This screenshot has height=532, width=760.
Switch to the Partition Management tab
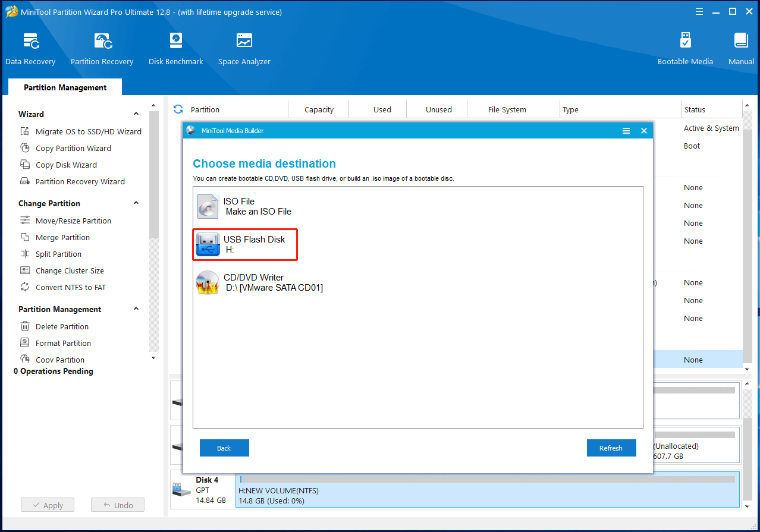(65, 87)
